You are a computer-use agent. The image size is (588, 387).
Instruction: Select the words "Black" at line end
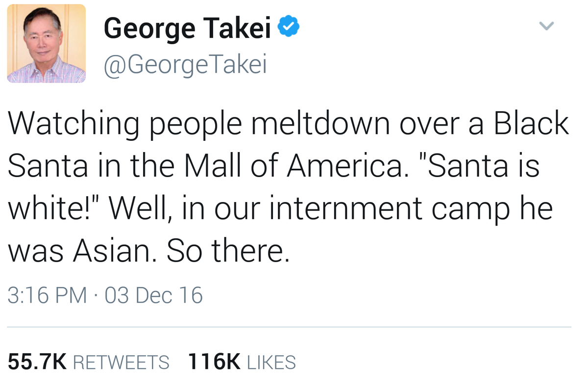[531, 124]
